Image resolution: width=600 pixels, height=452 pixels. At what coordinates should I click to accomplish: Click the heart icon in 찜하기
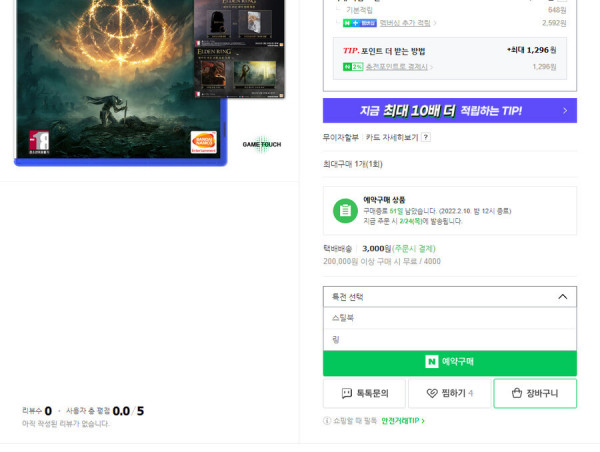(432, 393)
